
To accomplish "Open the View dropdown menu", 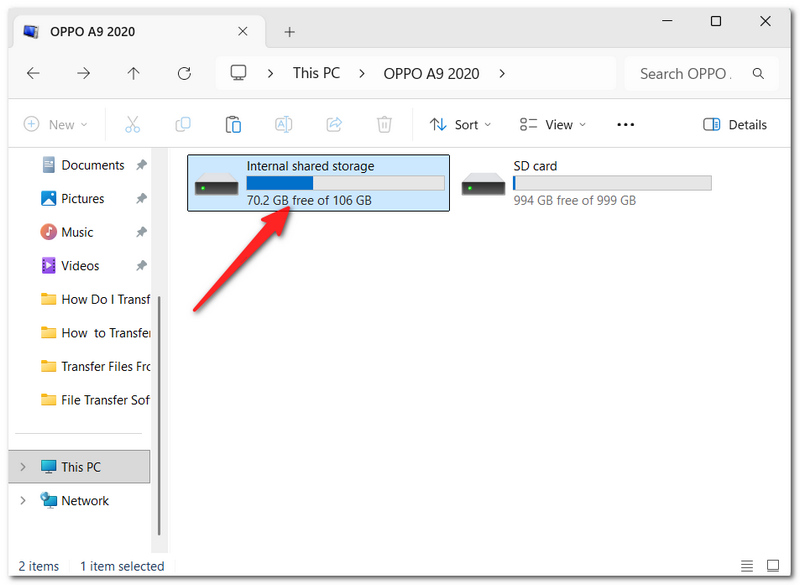I will pyautogui.click(x=553, y=124).
